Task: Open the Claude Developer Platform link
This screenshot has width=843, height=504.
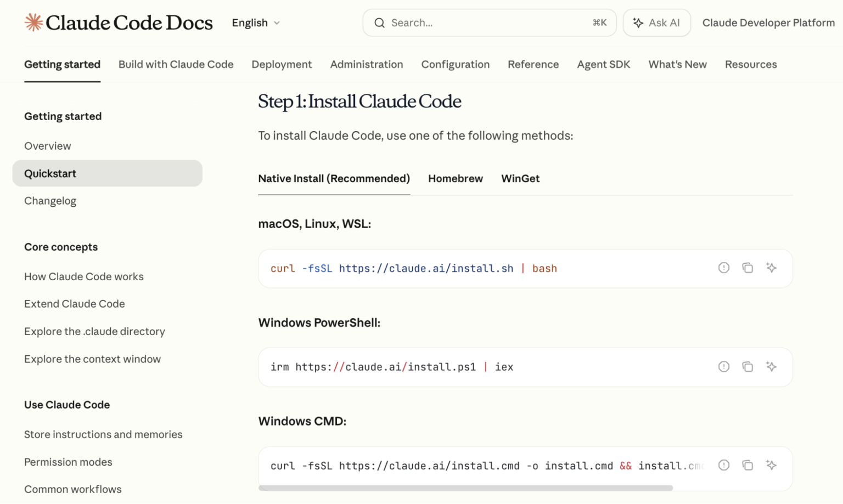Action: [x=768, y=23]
